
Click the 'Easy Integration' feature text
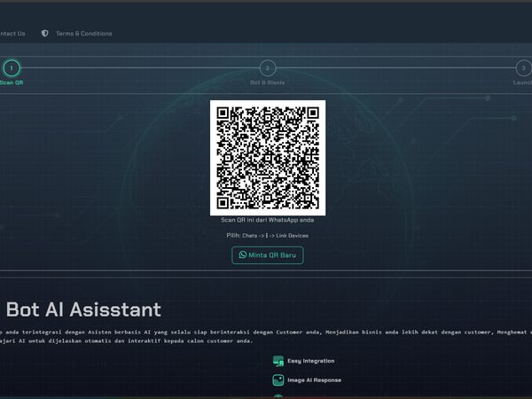tap(311, 361)
